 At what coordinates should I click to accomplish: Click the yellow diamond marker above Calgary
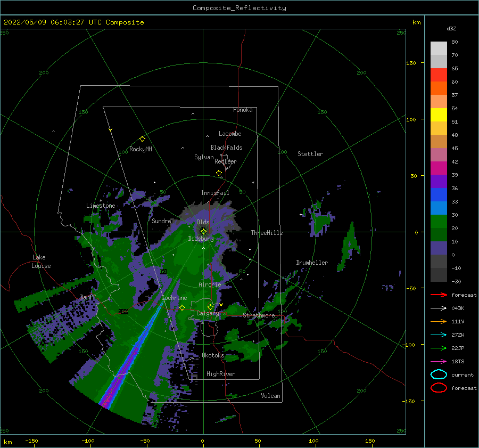click(x=210, y=307)
